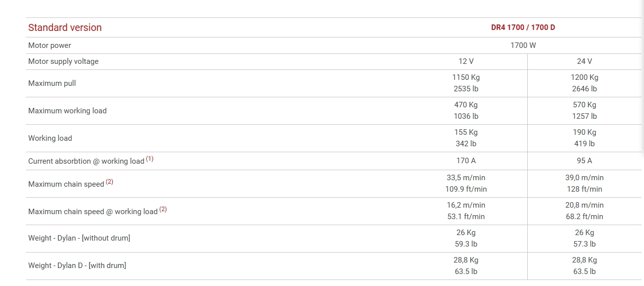Click the "59.3 lb" weight value
This screenshot has width=644, height=286.
pos(466,244)
